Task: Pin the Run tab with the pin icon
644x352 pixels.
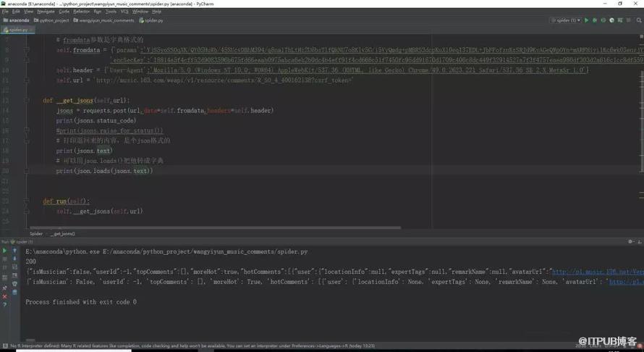Action: pyautogui.click(x=4, y=288)
